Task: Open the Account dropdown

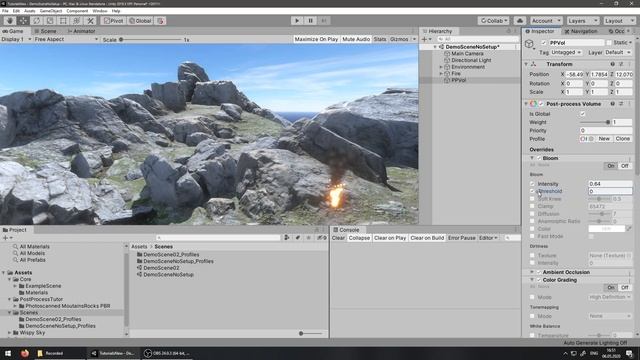Action: click(546, 21)
